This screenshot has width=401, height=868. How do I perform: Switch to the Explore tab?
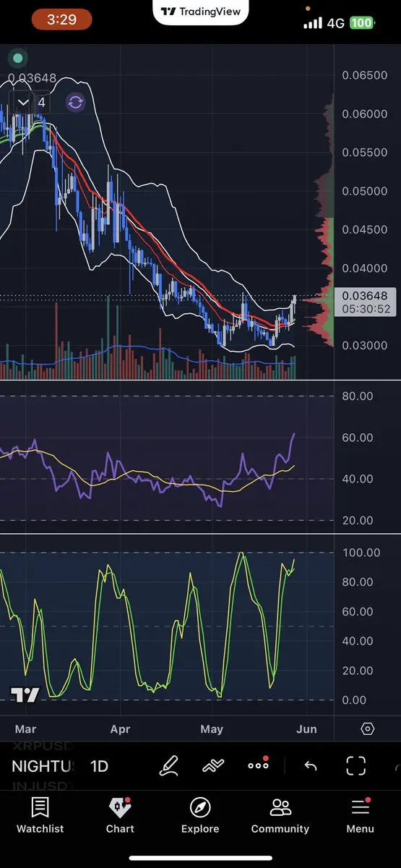point(200,816)
